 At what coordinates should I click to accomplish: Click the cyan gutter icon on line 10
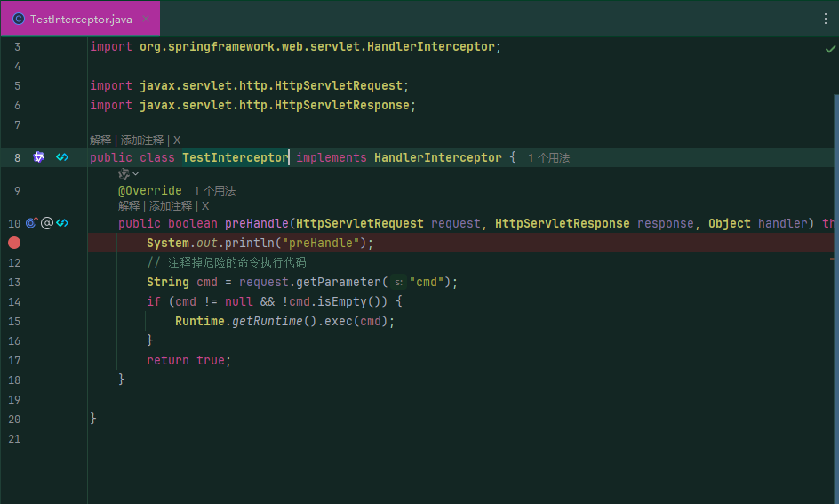pos(62,223)
